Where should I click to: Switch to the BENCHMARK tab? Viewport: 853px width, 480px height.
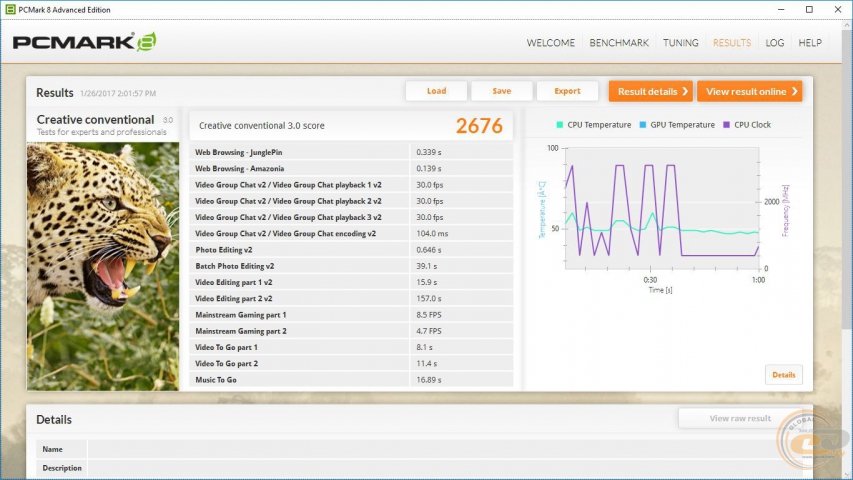pyautogui.click(x=619, y=43)
